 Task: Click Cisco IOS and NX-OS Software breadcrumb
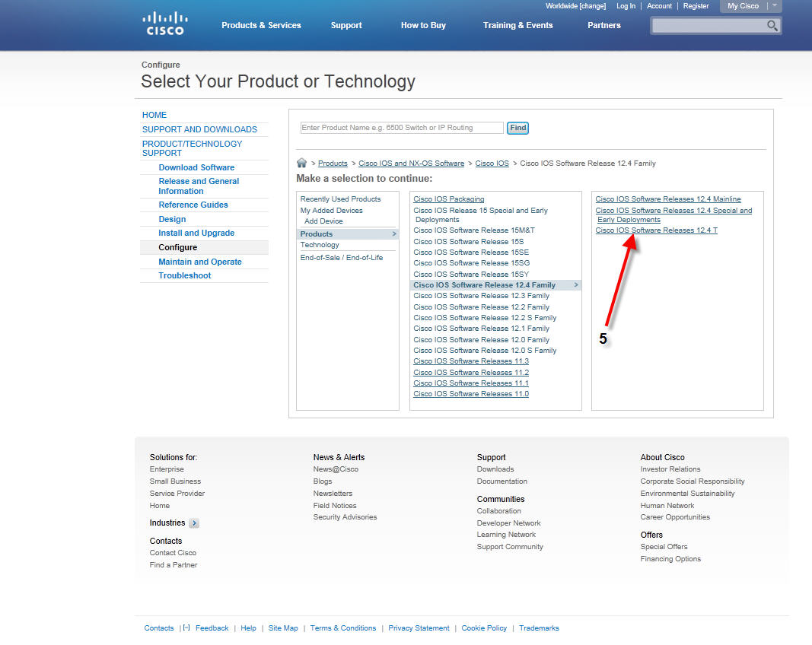(411, 164)
